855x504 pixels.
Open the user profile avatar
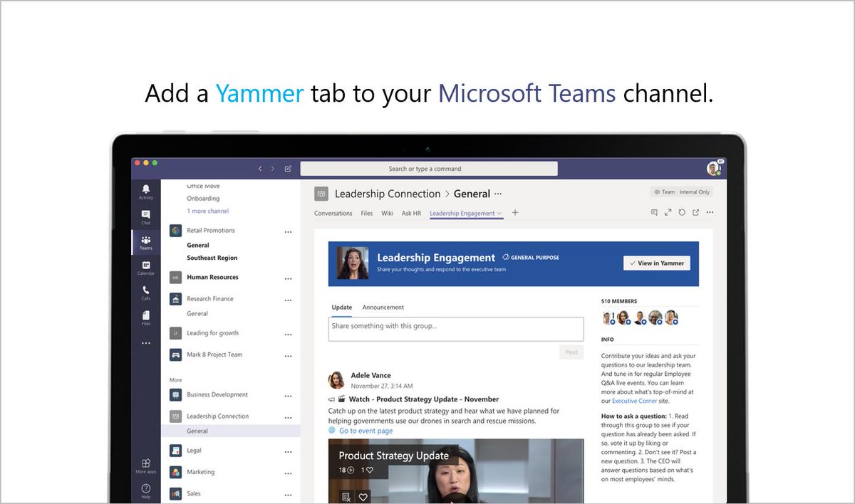(x=714, y=169)
